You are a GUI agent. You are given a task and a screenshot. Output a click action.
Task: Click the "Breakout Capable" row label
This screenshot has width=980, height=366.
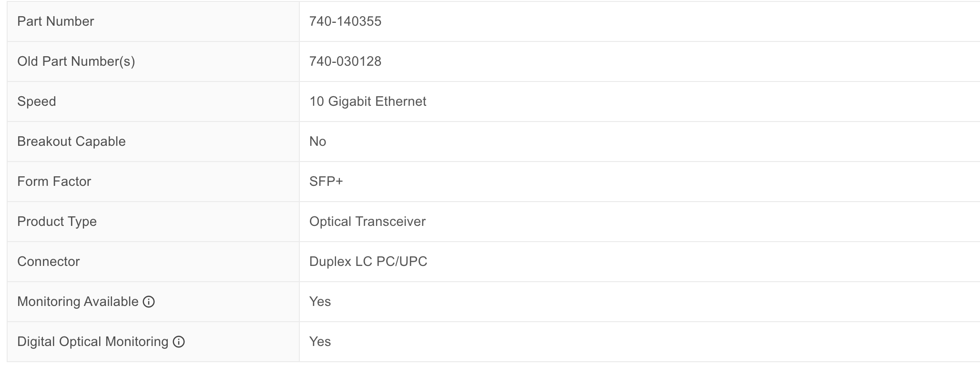(71, 142)
